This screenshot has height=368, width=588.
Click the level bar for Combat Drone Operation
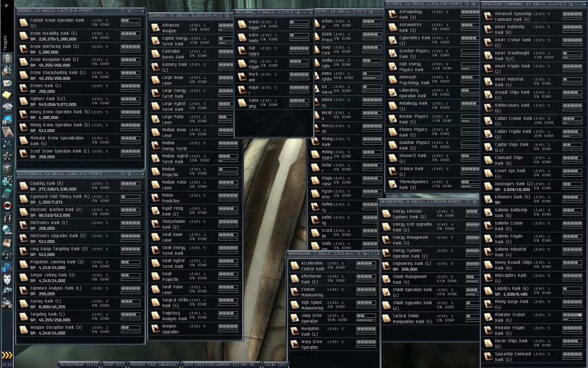[x=131, y=20]
